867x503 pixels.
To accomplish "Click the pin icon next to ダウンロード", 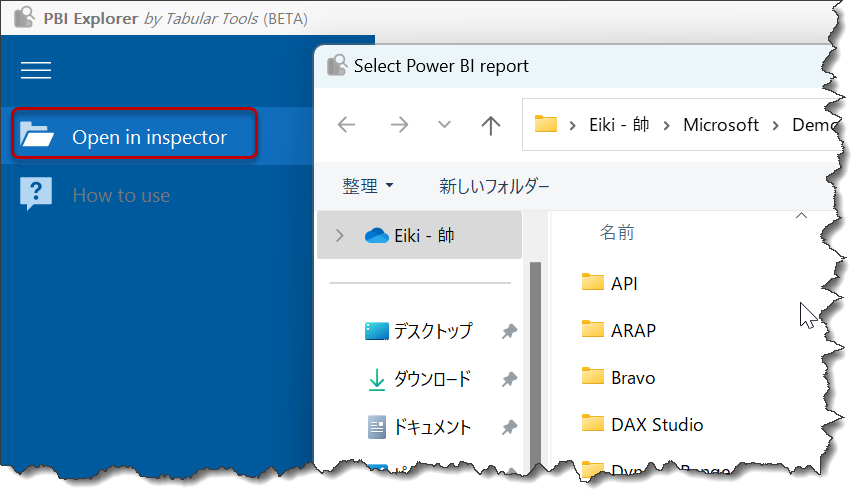I will coord(509,380).
